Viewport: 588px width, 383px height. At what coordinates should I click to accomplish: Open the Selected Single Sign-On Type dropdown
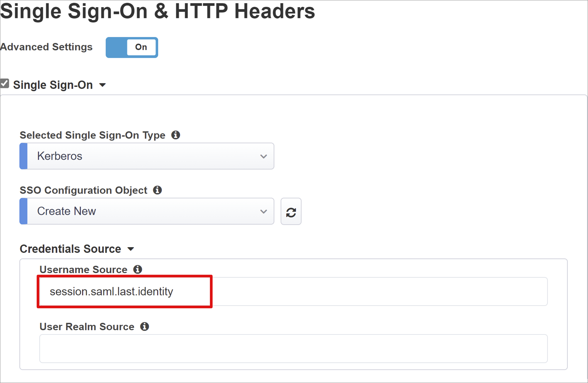(146, 156)
